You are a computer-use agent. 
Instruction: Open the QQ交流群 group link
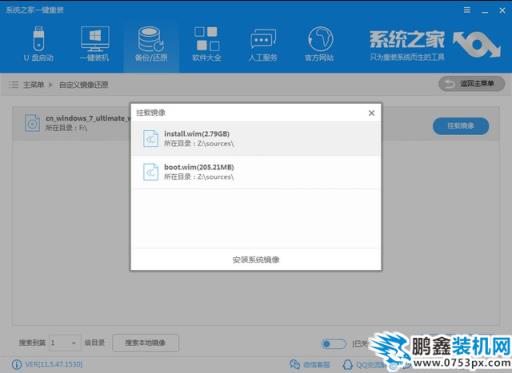click(x=365, y=364)
